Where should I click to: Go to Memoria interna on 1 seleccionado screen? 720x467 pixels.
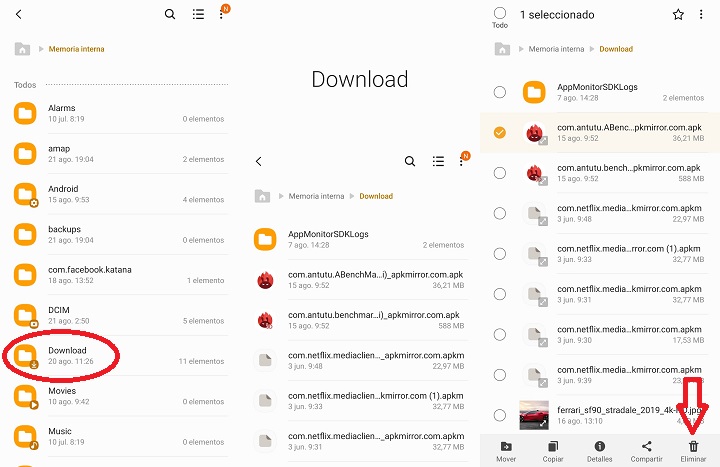556,49
